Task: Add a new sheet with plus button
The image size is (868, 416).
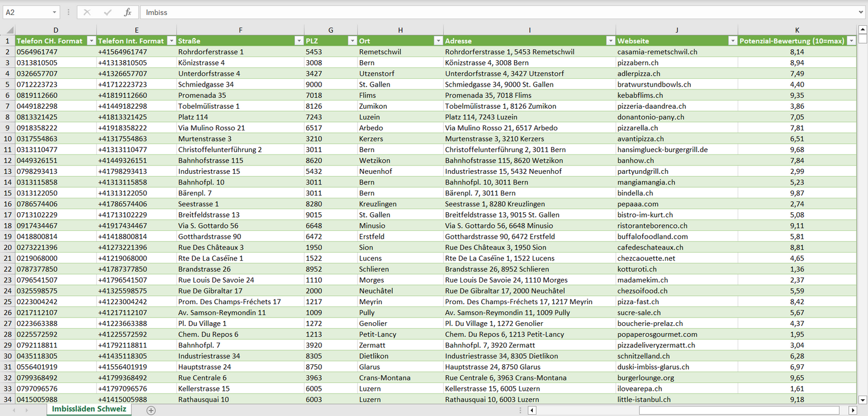Action: tap(151, 410)
